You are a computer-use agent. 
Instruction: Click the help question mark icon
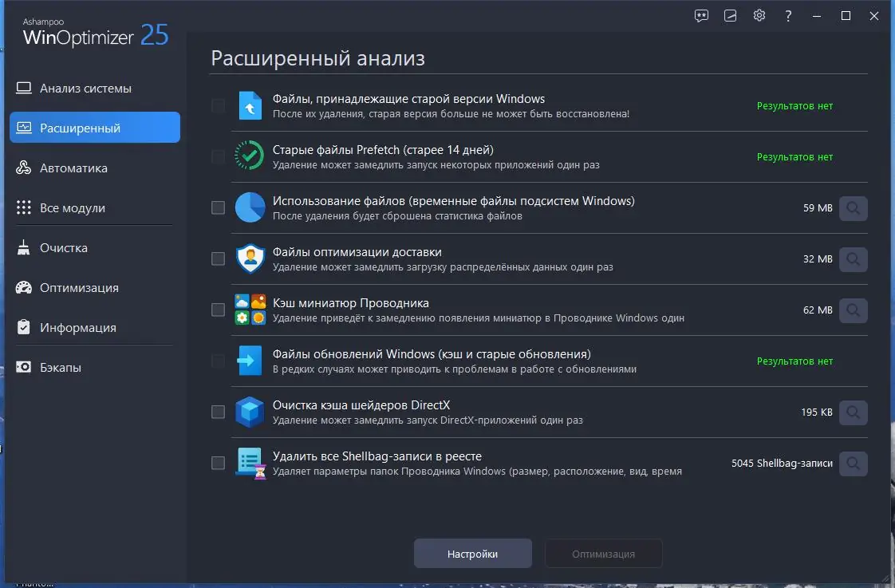point(788,15)
